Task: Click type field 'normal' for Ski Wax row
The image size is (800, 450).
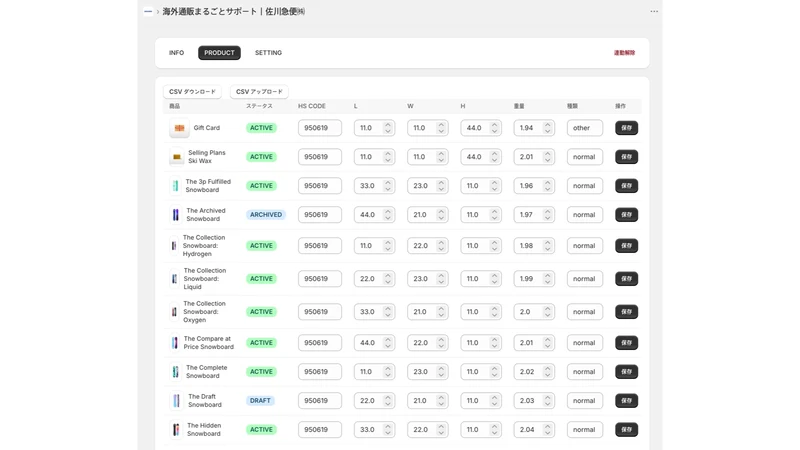Action: (x=585, y=157)
